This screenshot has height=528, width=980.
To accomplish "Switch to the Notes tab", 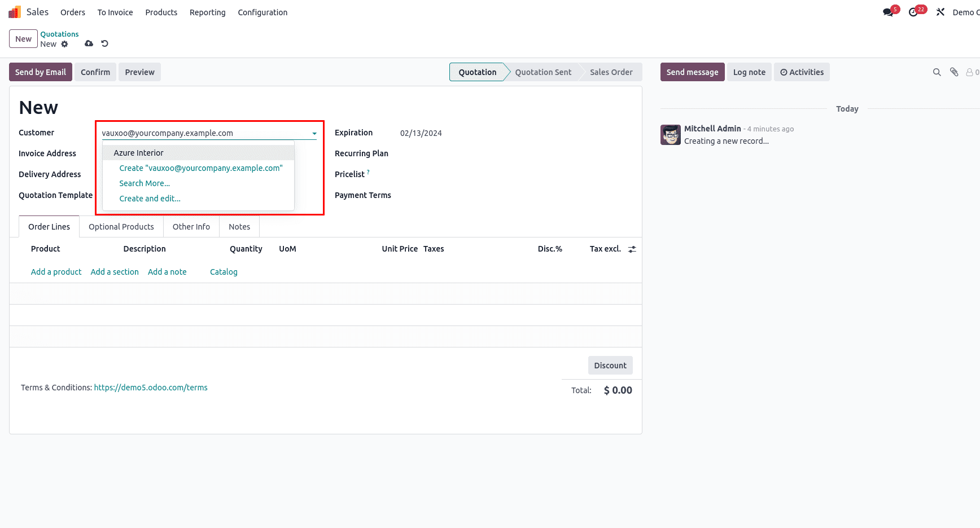I will click(x=239, y=227).
